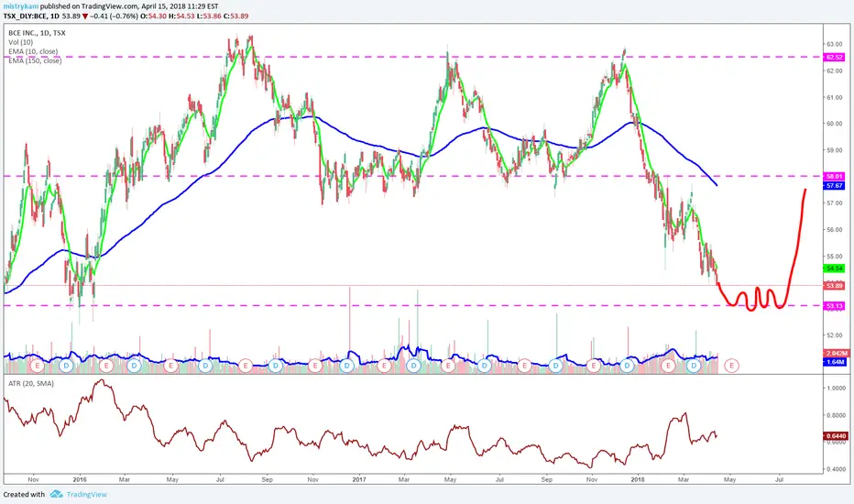This screenshot has width=854, height=504.
Task: Open the TradingView text link in the footer
Action: [87, 494]
